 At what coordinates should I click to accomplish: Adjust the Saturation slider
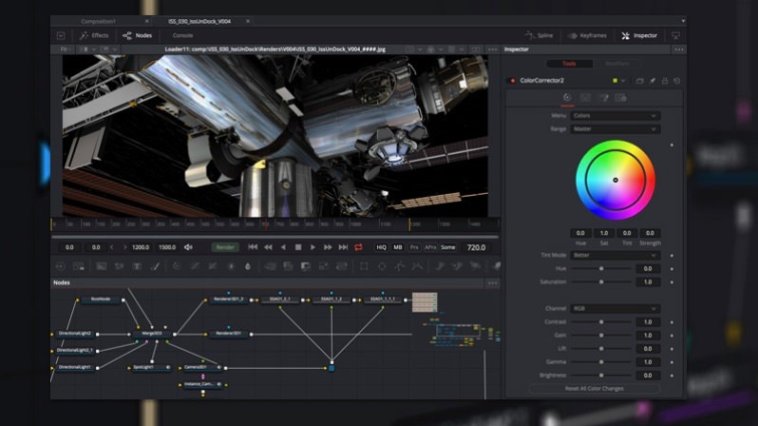point(601,282)
